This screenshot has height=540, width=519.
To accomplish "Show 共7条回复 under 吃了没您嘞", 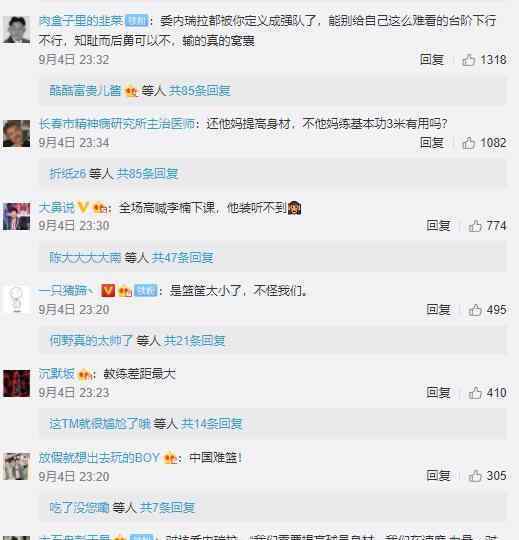I will coord(167,507).
